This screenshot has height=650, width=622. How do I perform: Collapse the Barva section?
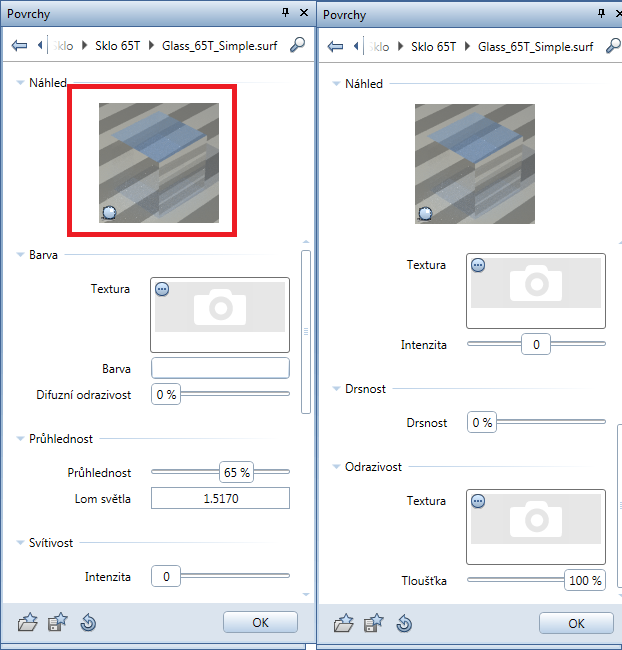click(x=20, y=255)
